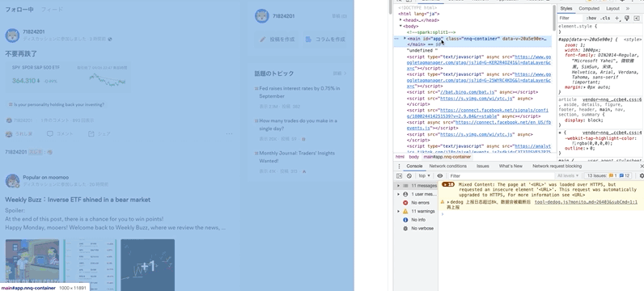Switch to the Computed tab
644x291 pixels.
(x=589, y=8)
